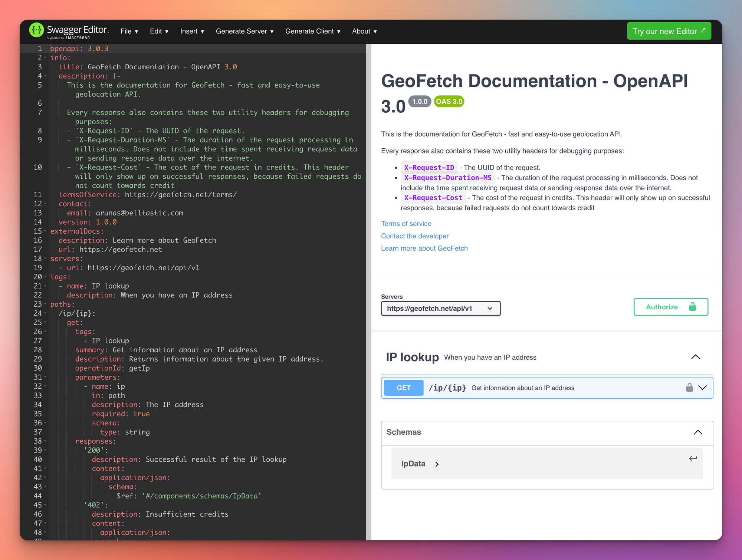The width and height of the screenshot is (742, 560).
Task: Click the jump-to-schema arrow icon beside IpData
Action: [693, 458]
